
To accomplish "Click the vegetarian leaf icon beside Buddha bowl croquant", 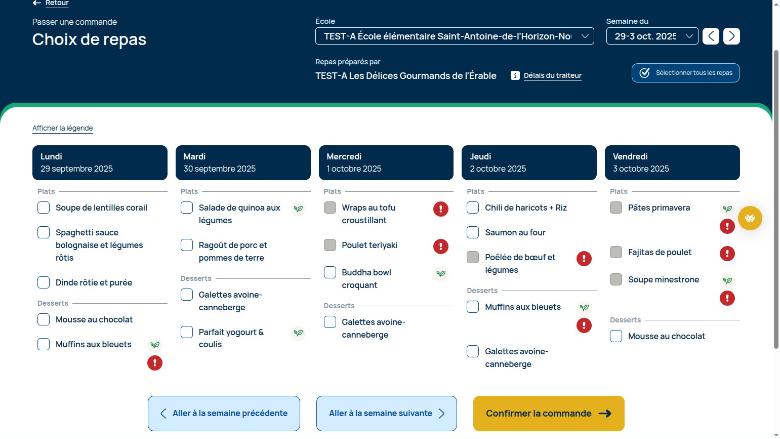I will click(x=440, y=273).
